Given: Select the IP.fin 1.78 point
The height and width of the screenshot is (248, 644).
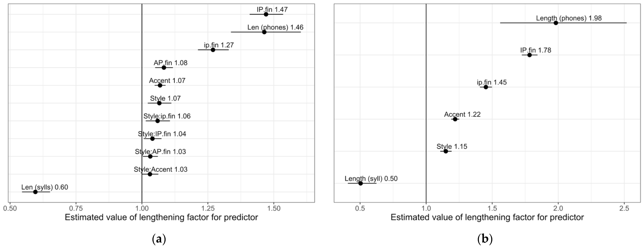Looking at the screenshot, I should (530, 55).
